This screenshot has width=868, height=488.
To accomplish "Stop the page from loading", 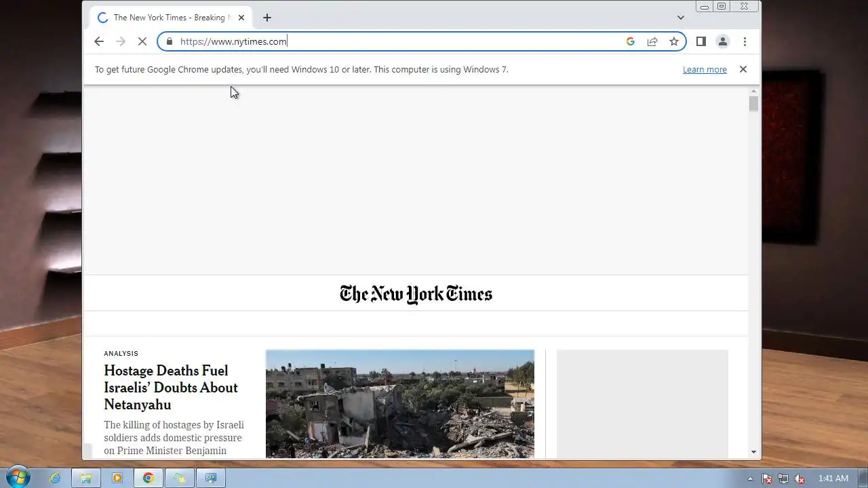I will (x=142, y=41).
